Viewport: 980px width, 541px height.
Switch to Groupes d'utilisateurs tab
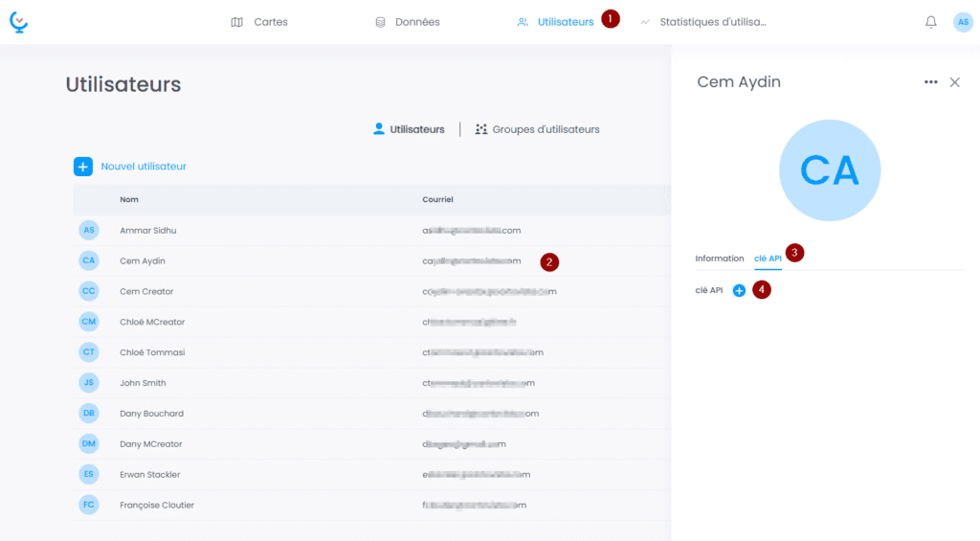point(537,129)
